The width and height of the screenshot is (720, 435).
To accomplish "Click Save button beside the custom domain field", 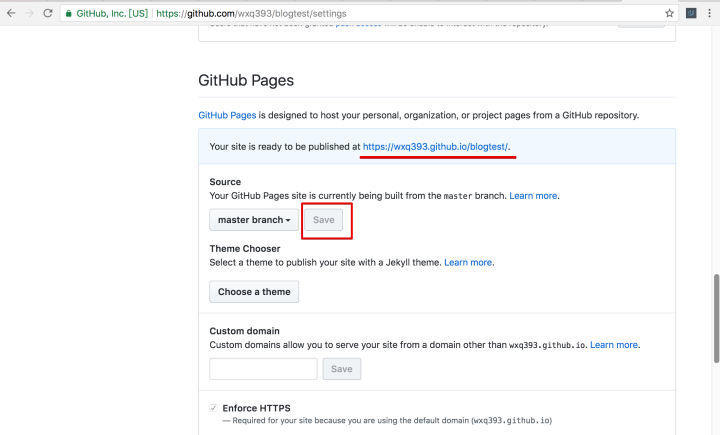I will tap(342, 369).
